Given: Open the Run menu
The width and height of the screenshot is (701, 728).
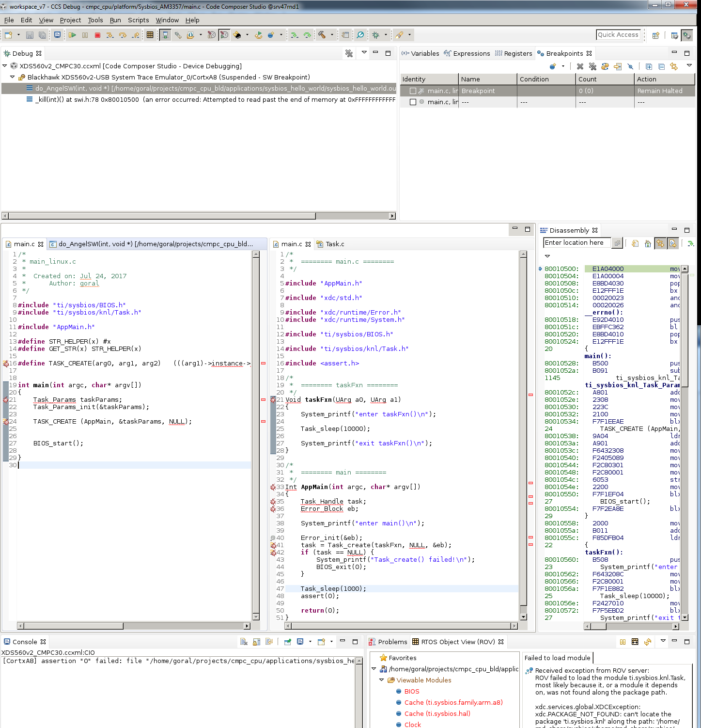Looking at the screenshot, I should 115,20.
